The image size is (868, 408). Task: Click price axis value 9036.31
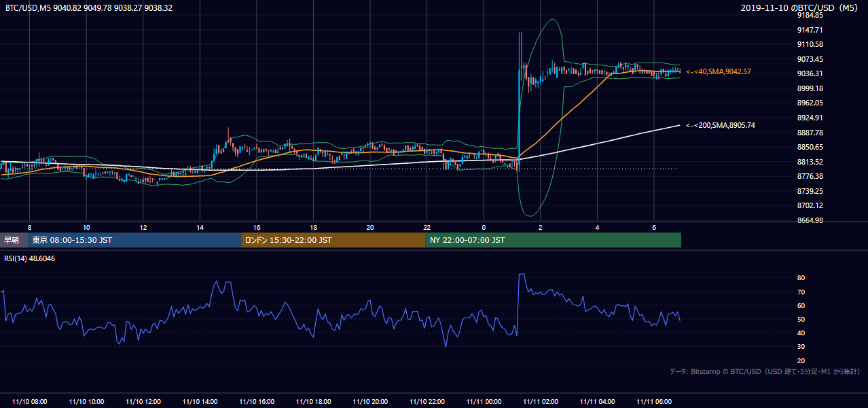tap(810, 73)
